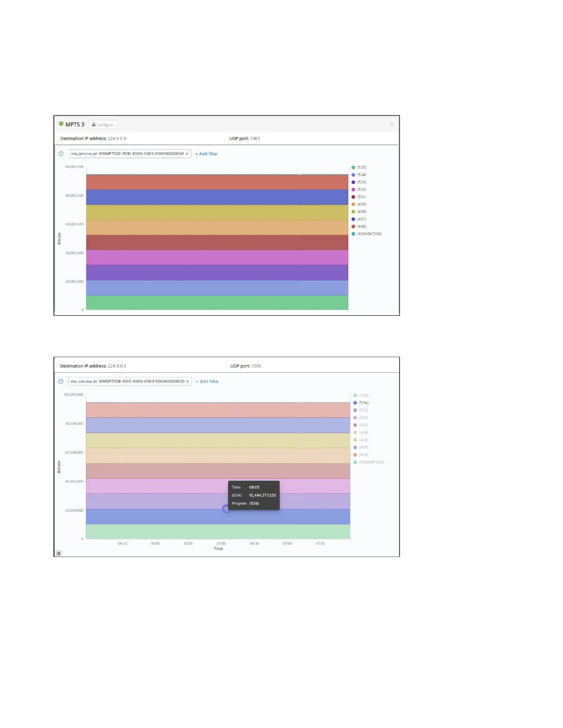Toggle series (535) in the upper legend

[x=359, y=167]
